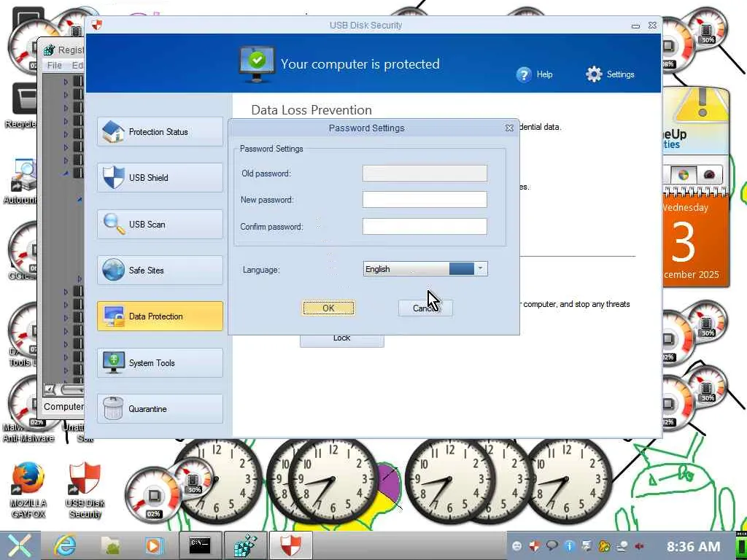Click Computer in Registry Editor status bar
The height and width of the screenshot is (560, 747).
pyautogui.click(x=63, y=406)
